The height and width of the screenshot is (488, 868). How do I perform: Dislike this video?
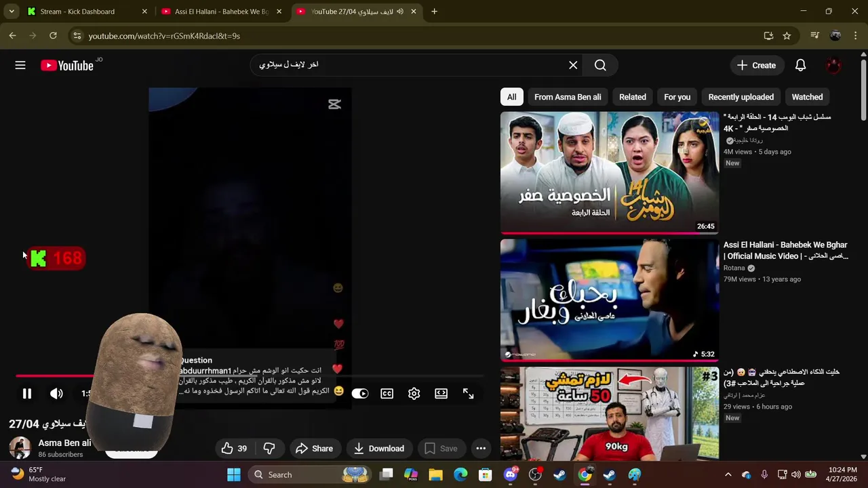(x=269, y=448)
